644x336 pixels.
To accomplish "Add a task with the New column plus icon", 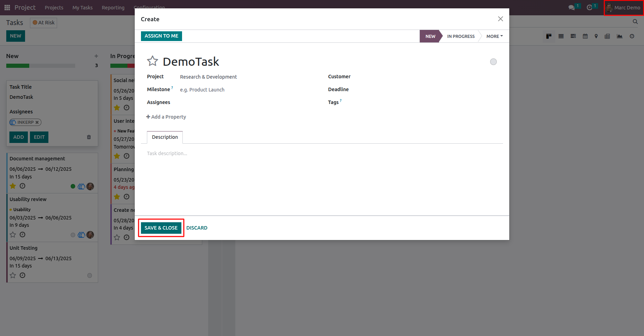I will [96, 56].
